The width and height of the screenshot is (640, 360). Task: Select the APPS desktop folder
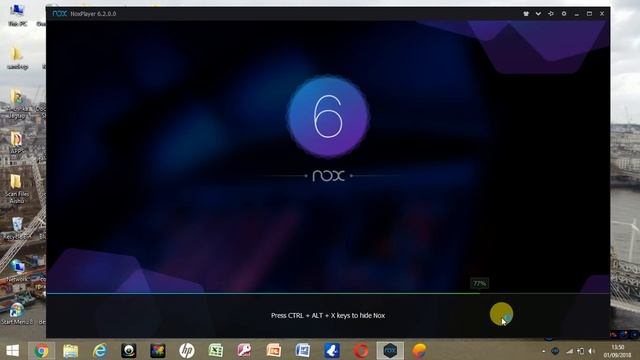tap(16, 142)
